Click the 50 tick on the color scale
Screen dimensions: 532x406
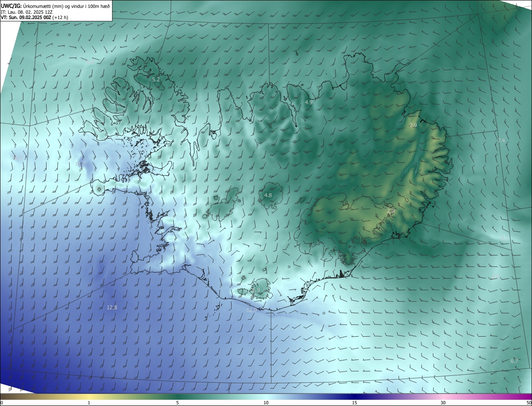click(x=529, y=403)
